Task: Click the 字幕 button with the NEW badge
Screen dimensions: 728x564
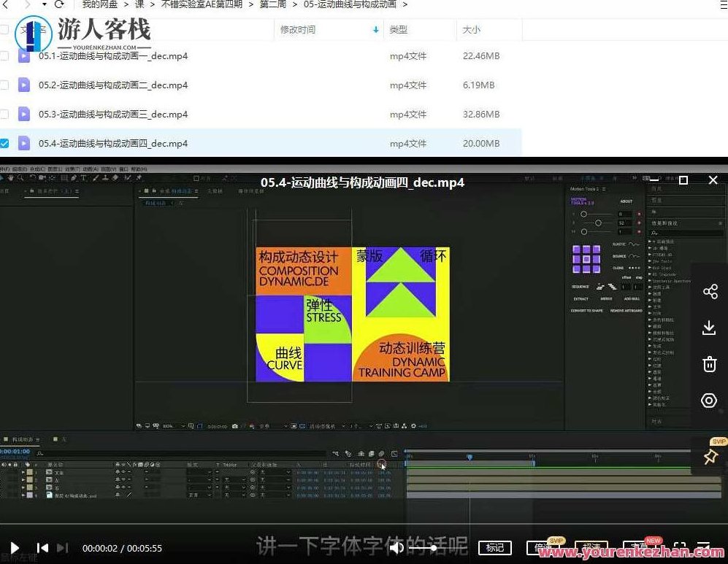Action: [x=639, y=547]
